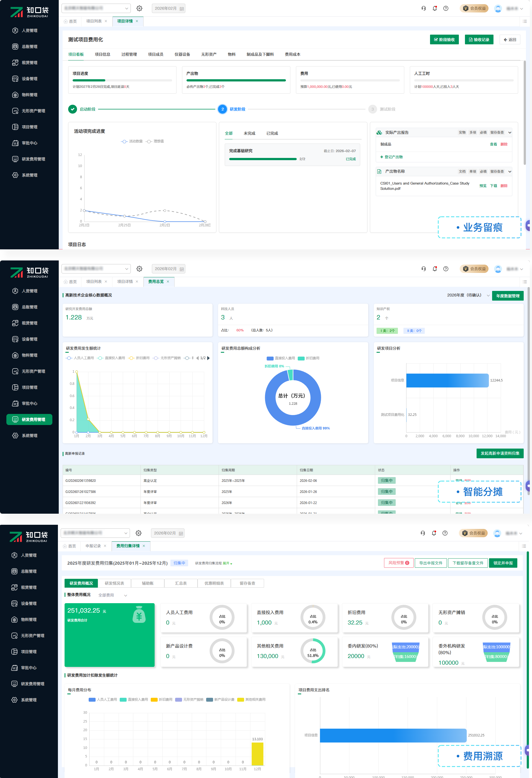Collapse 产出物名称 section chevron

click(510, 172)
